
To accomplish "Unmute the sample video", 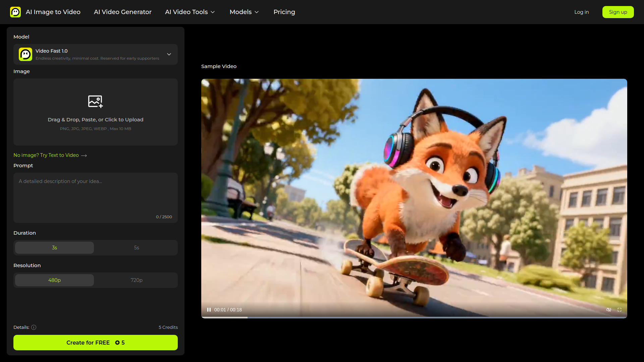I will (609, 310).
